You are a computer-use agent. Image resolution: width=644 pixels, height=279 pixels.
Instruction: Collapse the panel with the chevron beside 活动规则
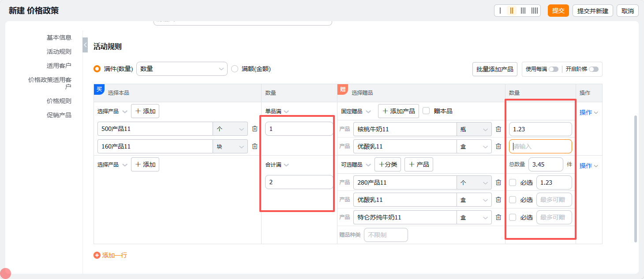click(85, 45)
